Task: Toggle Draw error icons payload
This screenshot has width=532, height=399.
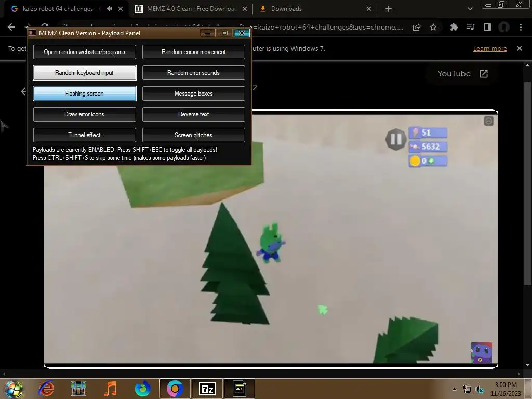Action: click(x=85, y=114)
